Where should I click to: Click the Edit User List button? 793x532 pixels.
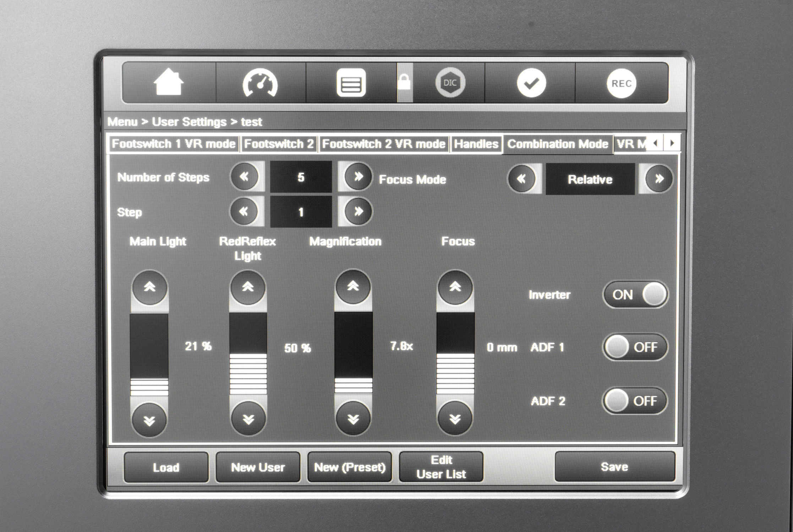pyautogui.click(x=441, y=467)
